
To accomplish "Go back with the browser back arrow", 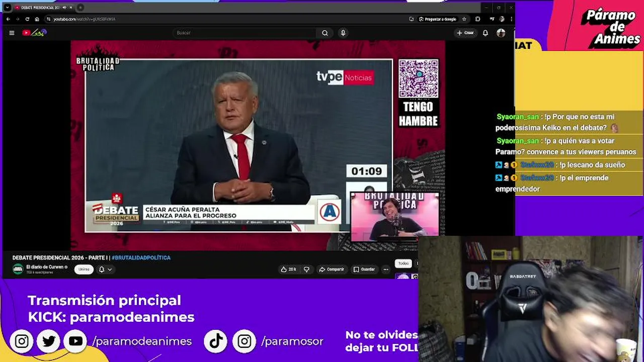I will pos(8,19).
